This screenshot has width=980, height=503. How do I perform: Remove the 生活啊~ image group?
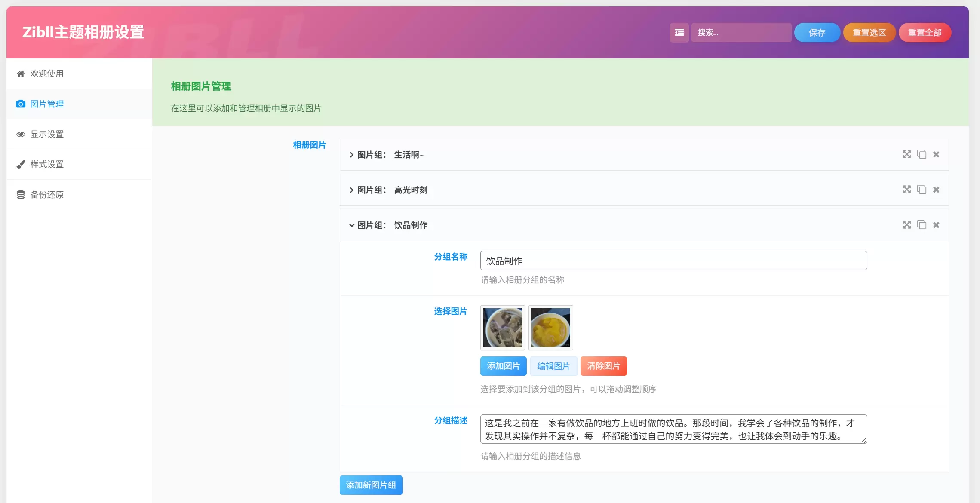[936, 154]
